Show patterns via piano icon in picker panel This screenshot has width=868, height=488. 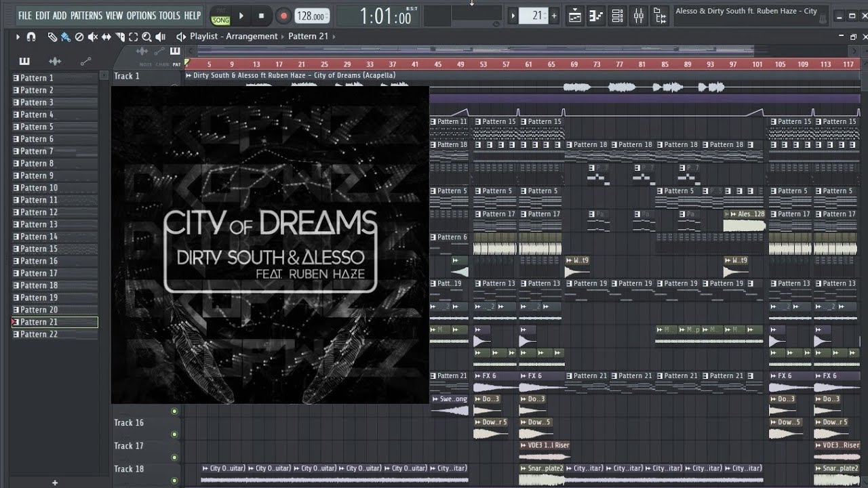coord(25,61)
